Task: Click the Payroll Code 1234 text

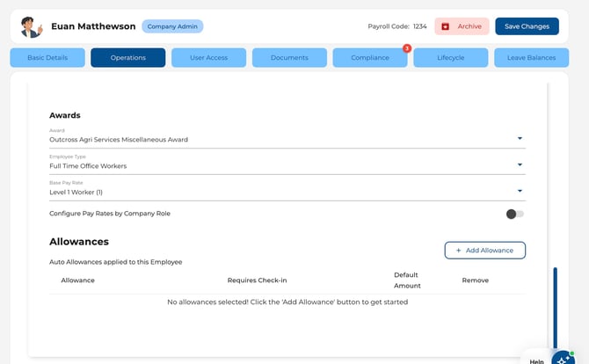Action: (397, 26)
